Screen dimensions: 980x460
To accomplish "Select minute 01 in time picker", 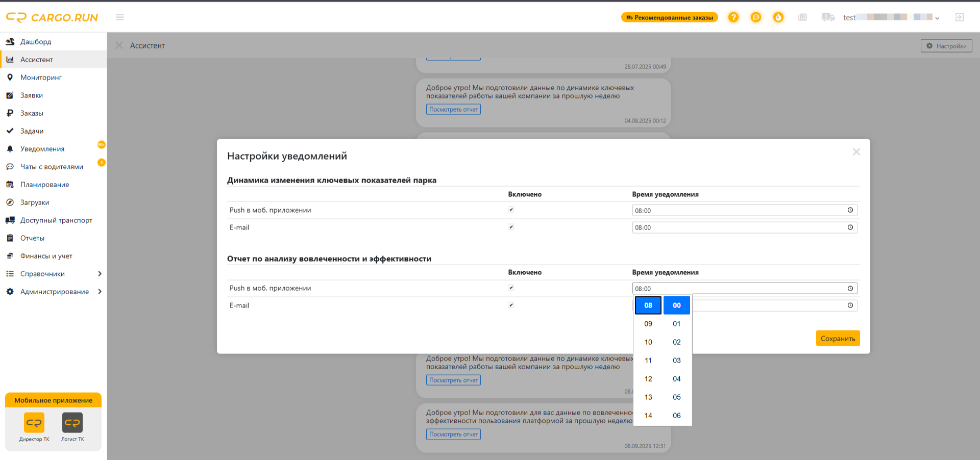I will [677, 324].
